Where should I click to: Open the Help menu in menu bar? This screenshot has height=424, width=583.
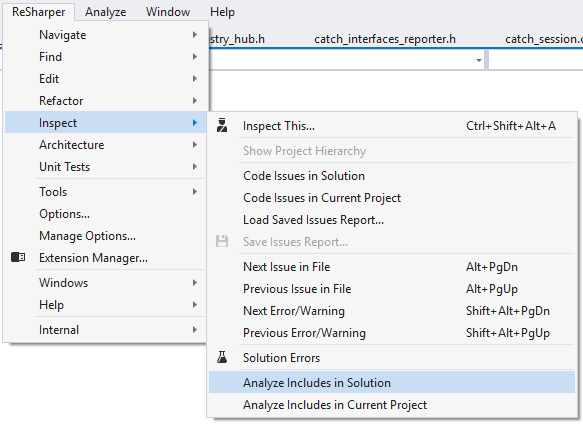(222, 12)
